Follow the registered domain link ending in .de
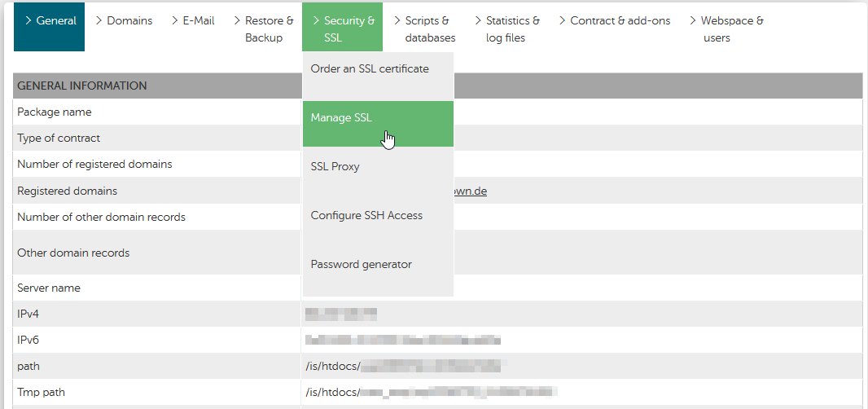 470,191
